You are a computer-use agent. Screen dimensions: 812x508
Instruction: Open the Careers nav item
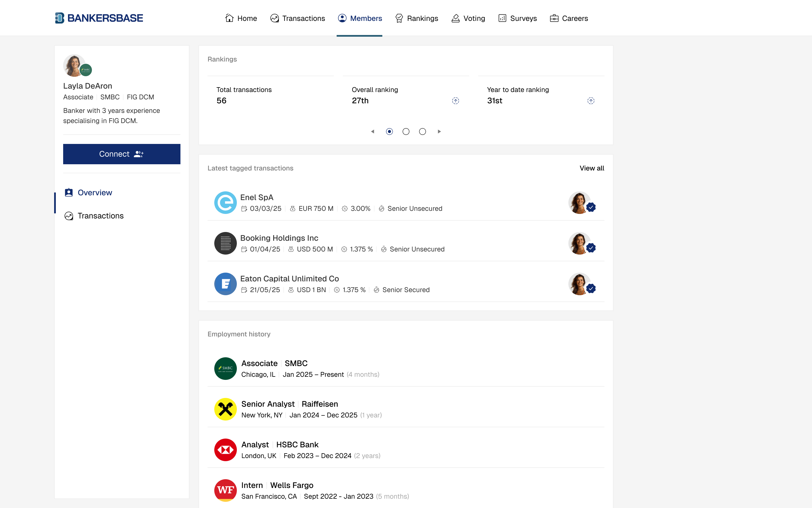click(569, 18)
